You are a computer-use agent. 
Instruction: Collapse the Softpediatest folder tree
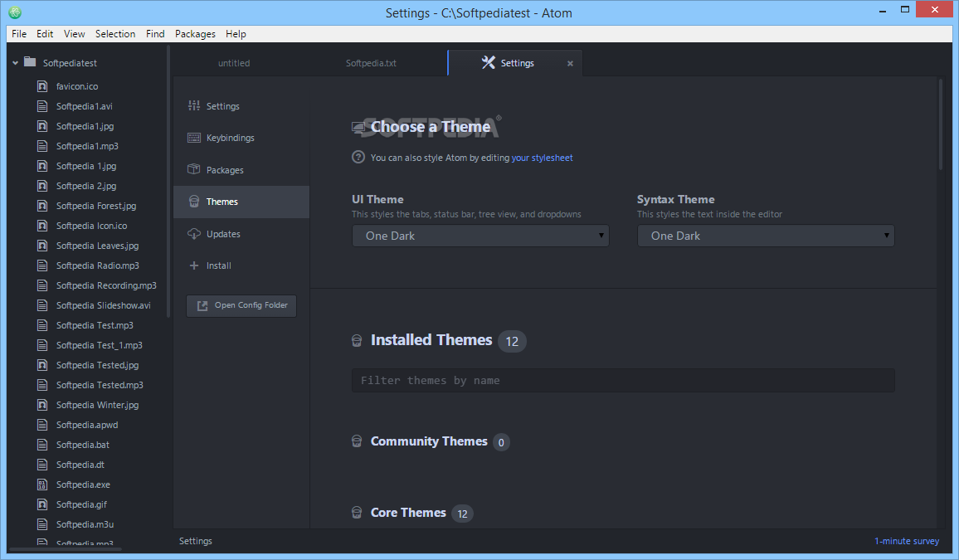tap(15, 63)
